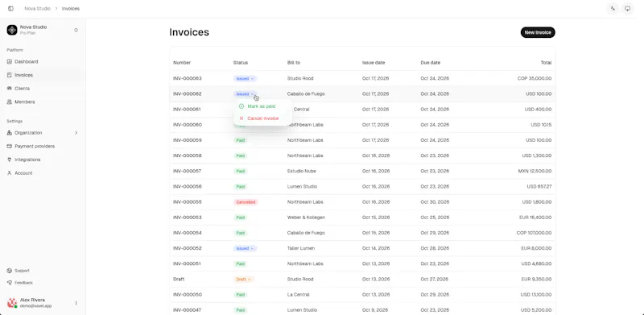
Task: Click the Number column header
Action: (x=182, y=63)
